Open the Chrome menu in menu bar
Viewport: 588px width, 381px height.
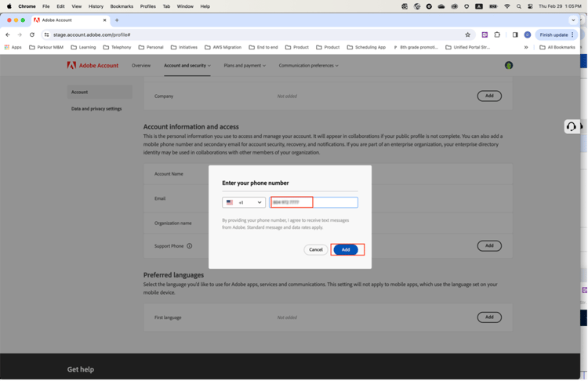point(27,6)
